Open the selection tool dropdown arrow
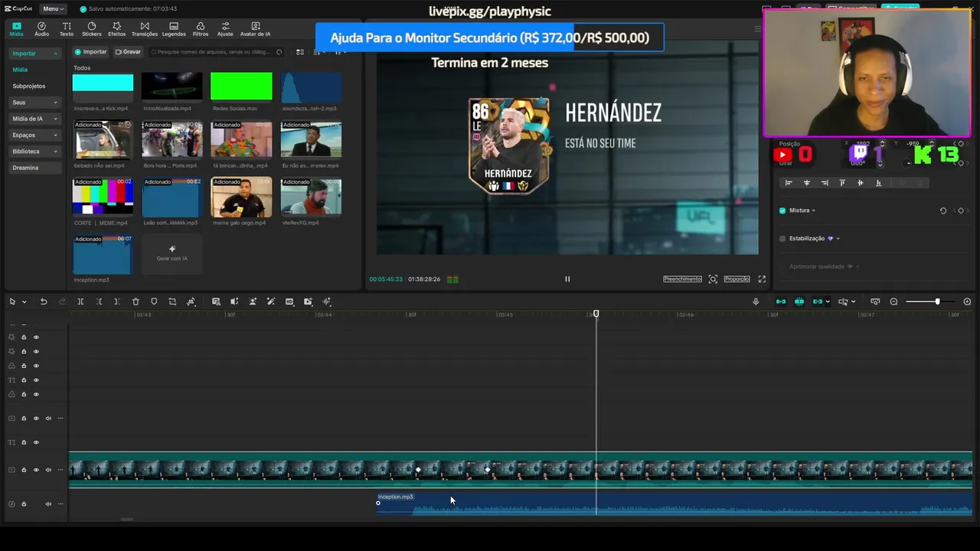 click(x=24, y=302)
